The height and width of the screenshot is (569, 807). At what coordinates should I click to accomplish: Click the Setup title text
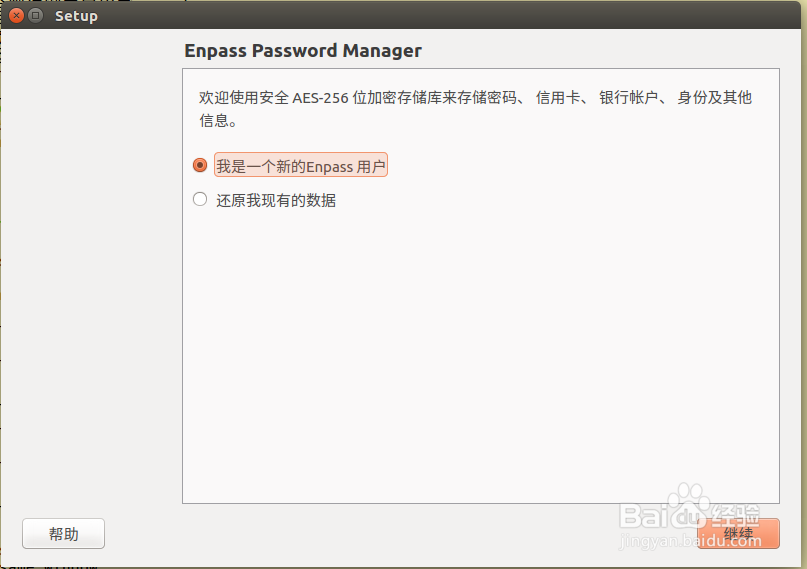point(76,16)
